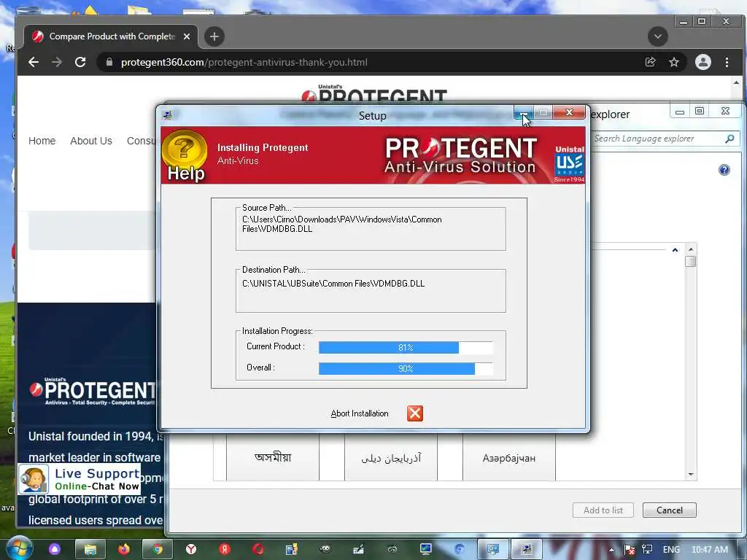
Task: Go back in Chrome browser
Action: tap(34, 62)
